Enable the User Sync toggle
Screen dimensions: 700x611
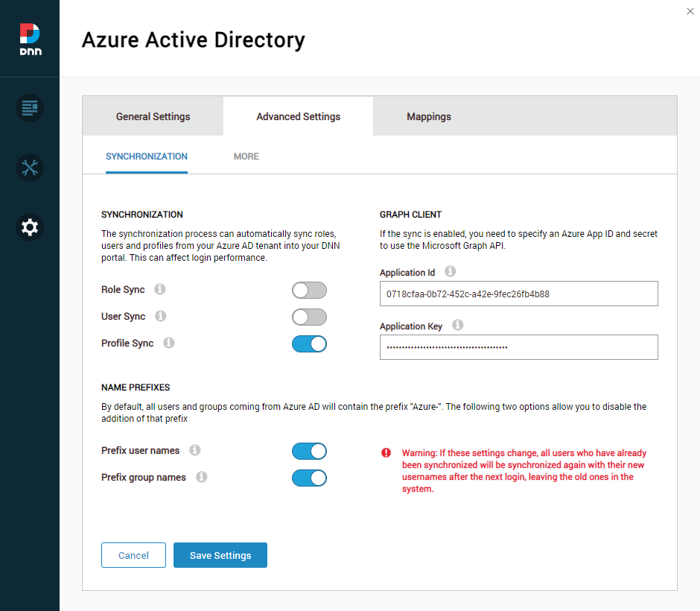pos(309,317)
